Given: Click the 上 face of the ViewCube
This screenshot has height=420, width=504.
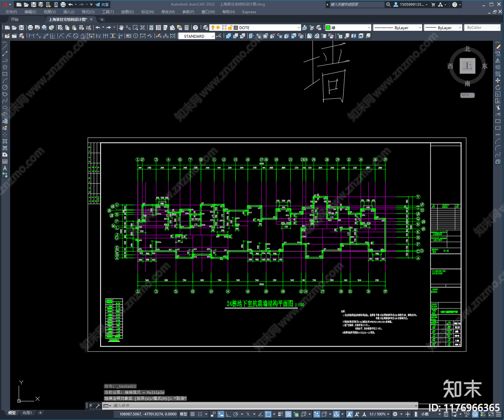Looking at the screenshot, I should (x=467, y=66).
